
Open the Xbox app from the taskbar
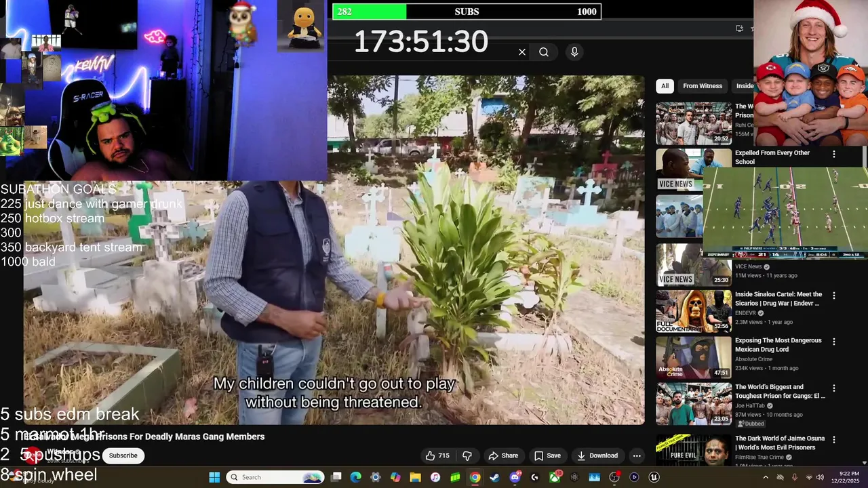point(555,477)
